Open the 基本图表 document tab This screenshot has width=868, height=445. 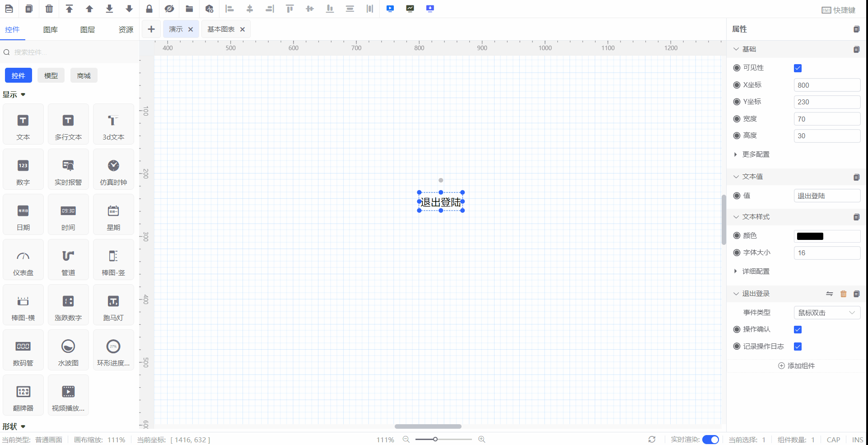[221, 29]
